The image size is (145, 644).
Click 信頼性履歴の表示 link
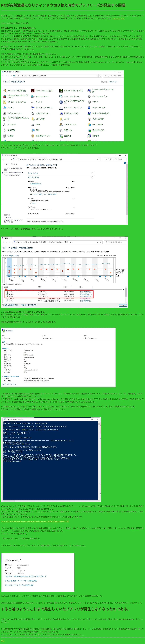click(x=35, y=183)
